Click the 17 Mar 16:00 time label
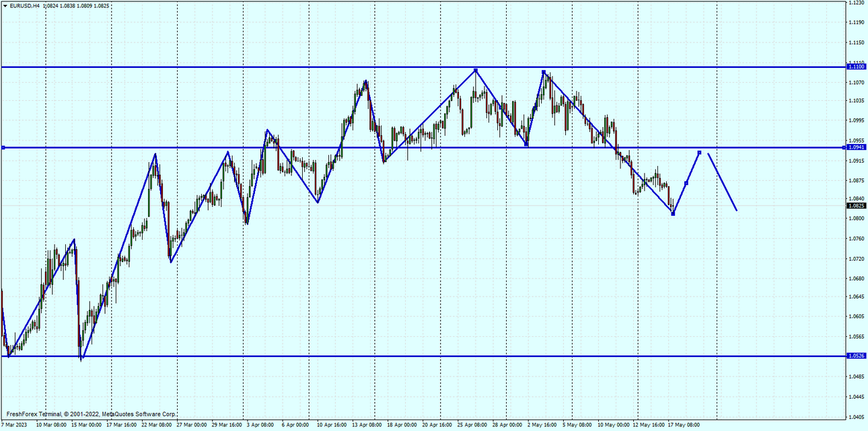The image size is (868, 431). point(121,425)
